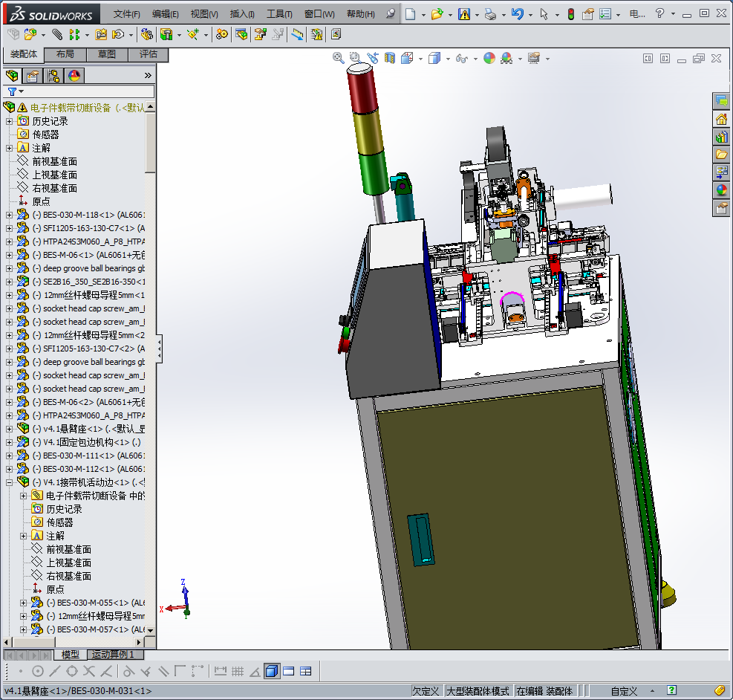Click the Rebuild traffic light icon
This screenshot has height=700, width=733.
coord(571,14)
